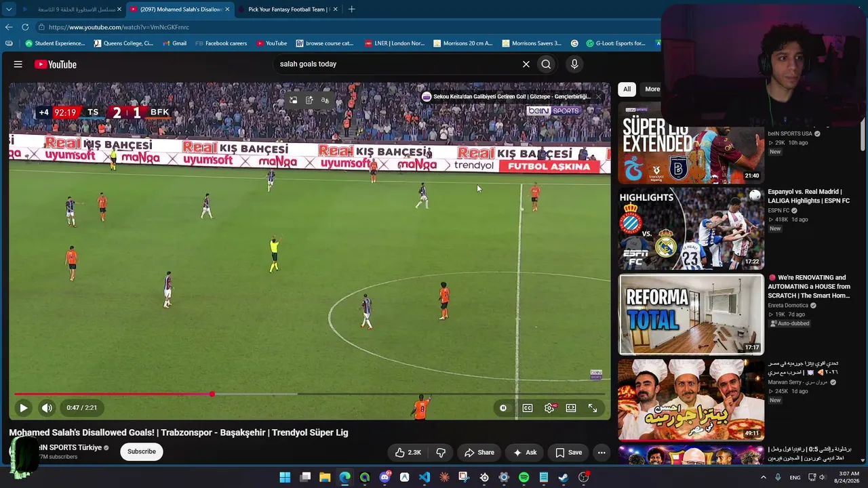868x488 pixels.
Task: Open the Ask button below the video
Action: (525, 452)
